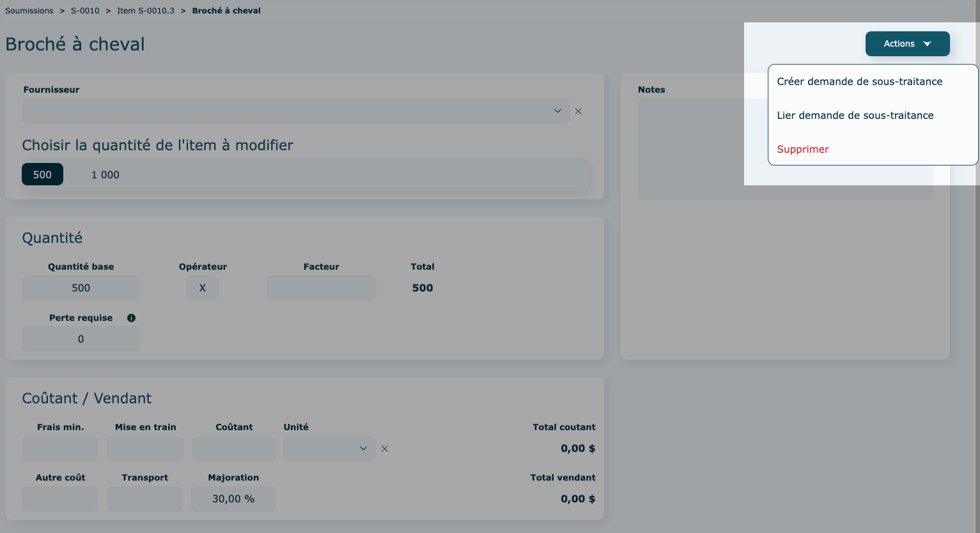Choose Lier demande de sous-traitance

click(855, 116)
